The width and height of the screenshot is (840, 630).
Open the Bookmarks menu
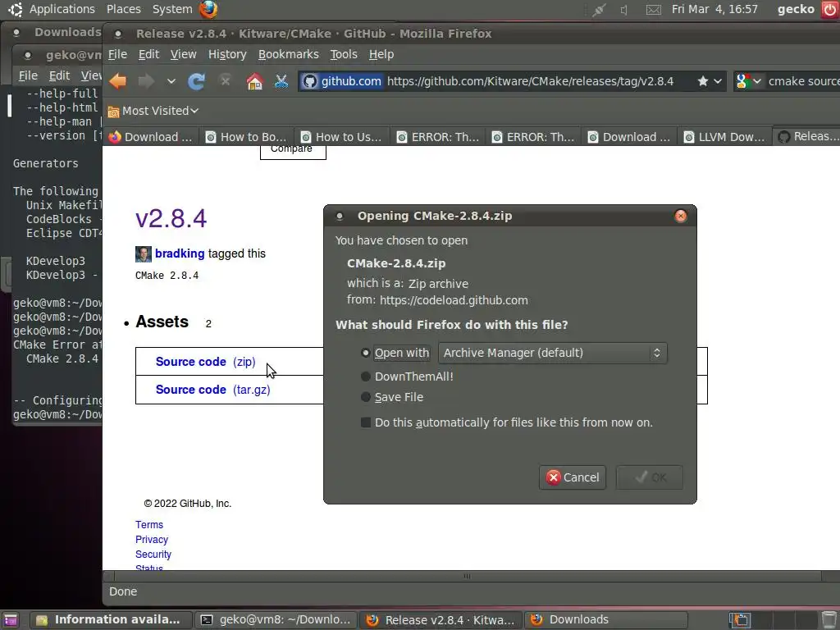(x=288, y=54)
